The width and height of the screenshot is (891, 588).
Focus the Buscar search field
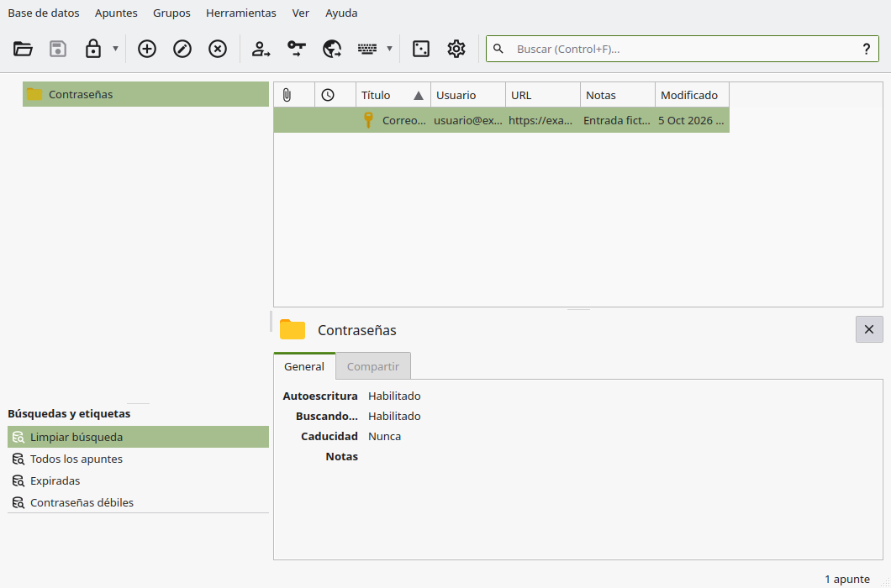[682, 49]
